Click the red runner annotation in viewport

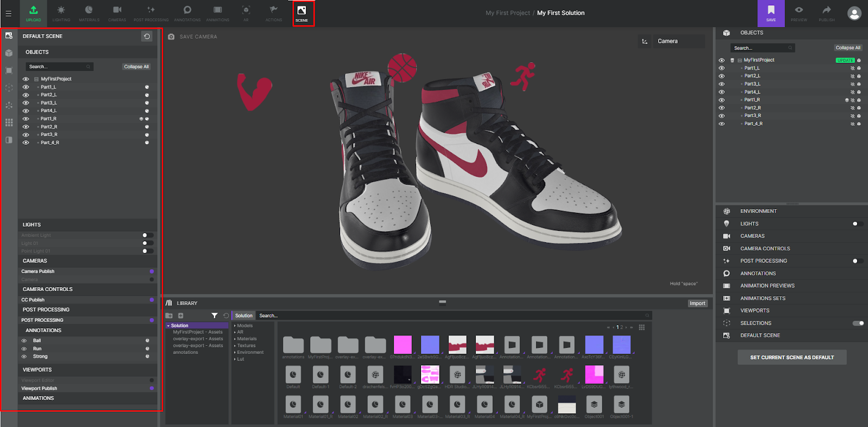pos(524,76)
